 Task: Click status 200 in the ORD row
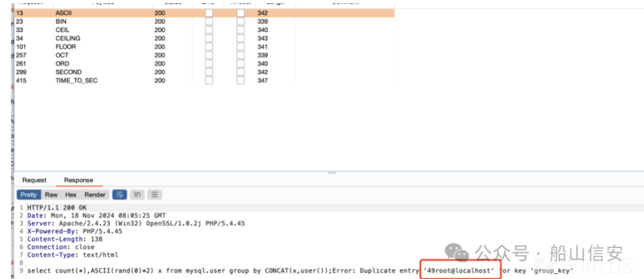point(160,64)
